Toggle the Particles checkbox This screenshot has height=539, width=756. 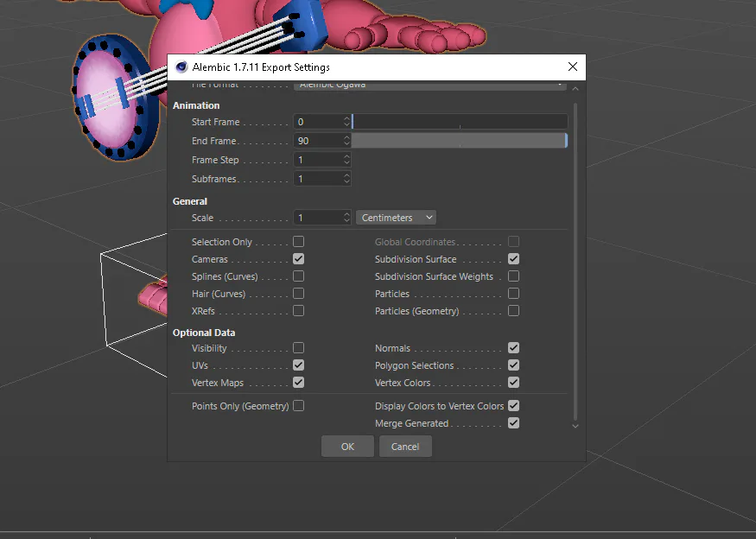click(513, 294)
